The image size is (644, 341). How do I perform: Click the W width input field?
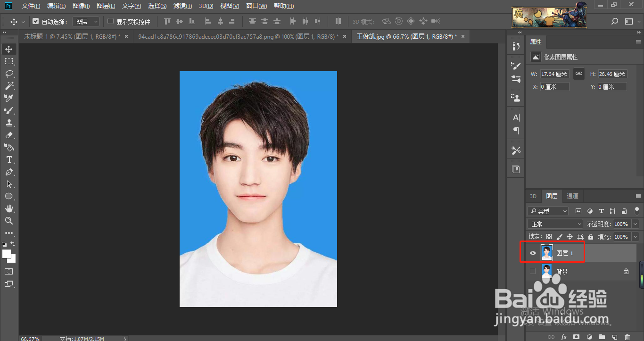coord(554,74)
